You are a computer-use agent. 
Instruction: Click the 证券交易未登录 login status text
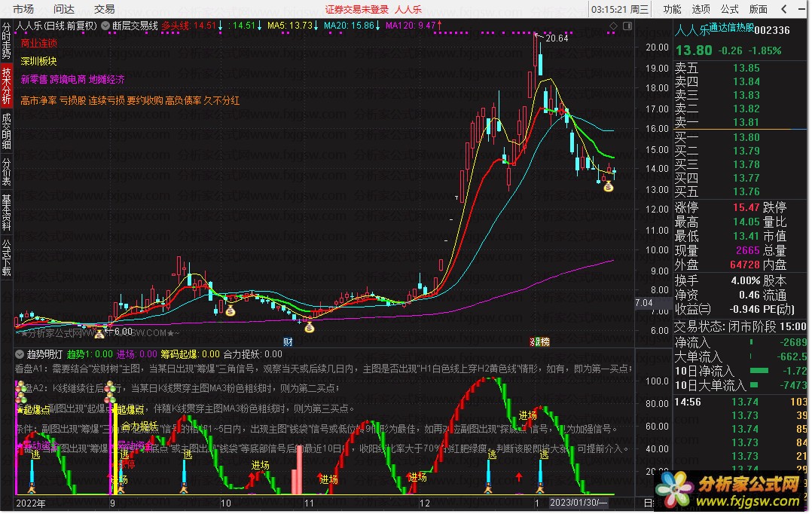[357, 9]
